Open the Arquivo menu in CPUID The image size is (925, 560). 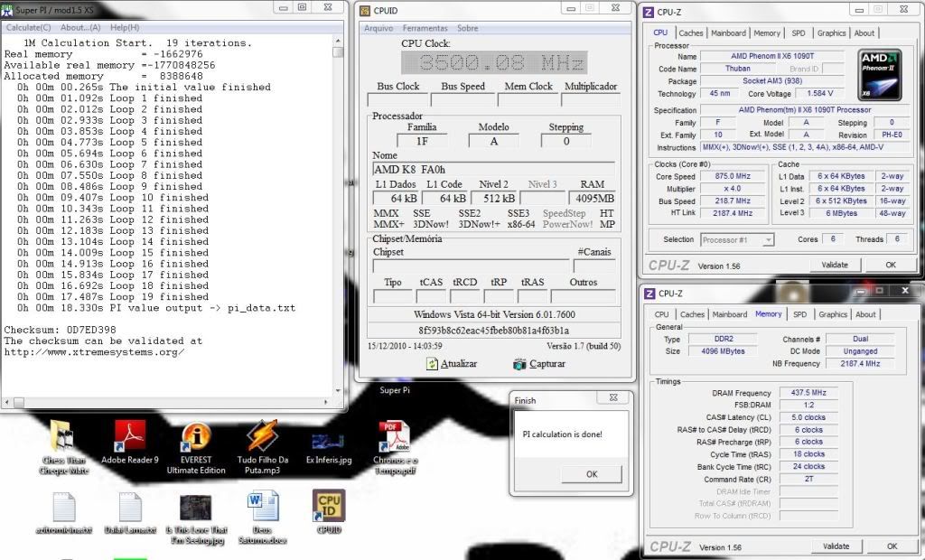click(378, 28)
